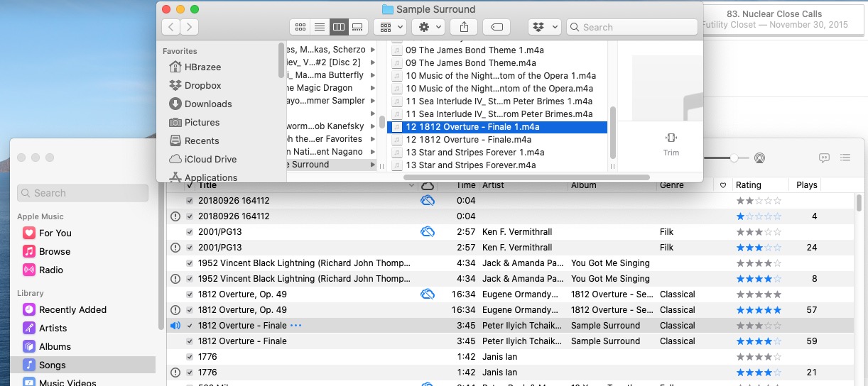Uncheck 1952 Vincent Black Lightning, 8 plays
Viewport: 868px width, 386px height.
(190, 279)
